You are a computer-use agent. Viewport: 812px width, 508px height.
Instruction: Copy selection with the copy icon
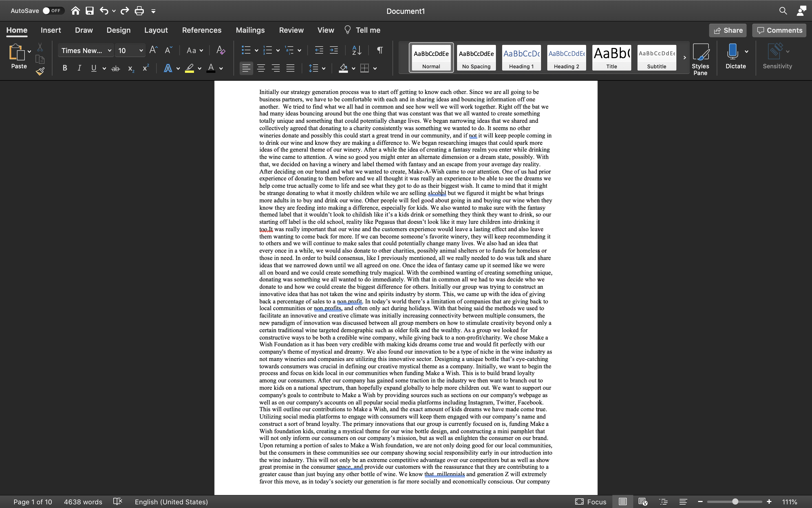[x=40, y=60]
